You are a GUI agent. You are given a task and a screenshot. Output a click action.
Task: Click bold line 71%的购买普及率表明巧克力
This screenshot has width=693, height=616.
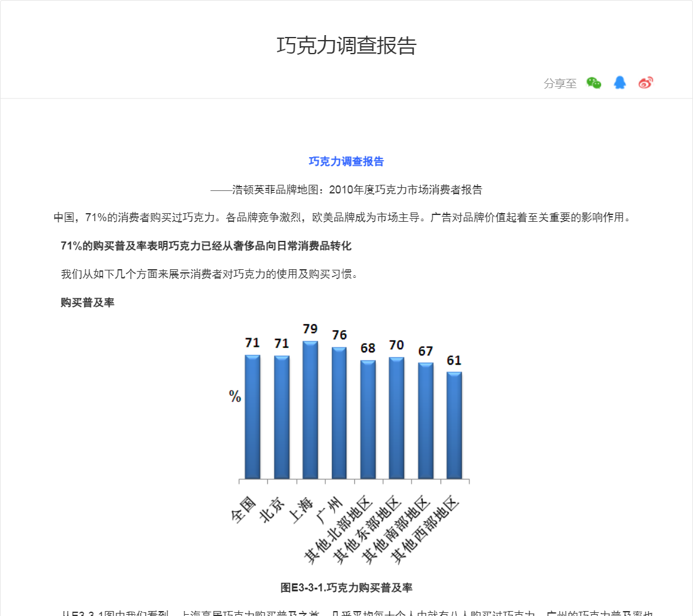[x=206, y=246]
